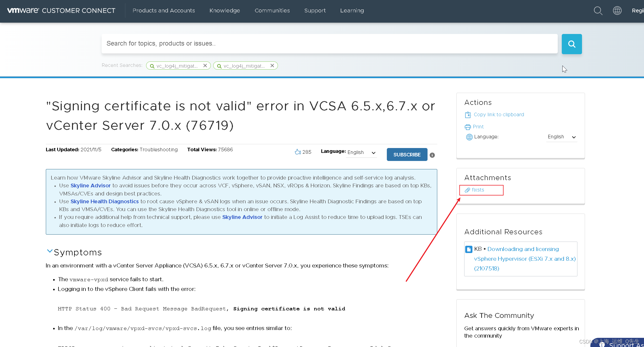Click the SUBSCRIBE button
This screenshot has width=644, height=347.
point(407,154)
